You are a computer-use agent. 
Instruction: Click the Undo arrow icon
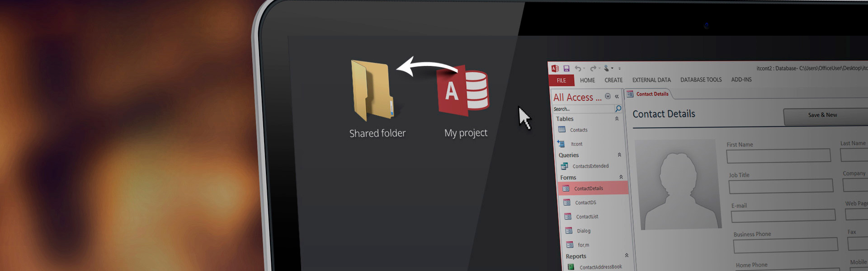pyautogui.click(x=578, y=69)
